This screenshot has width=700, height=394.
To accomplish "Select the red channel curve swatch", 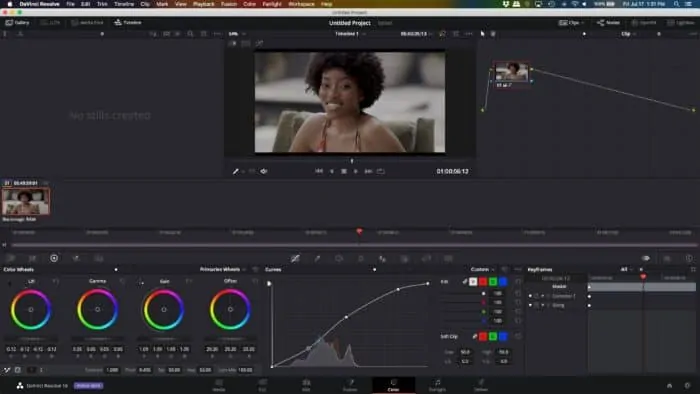I will pyautogui.click(x=483, y=282).
